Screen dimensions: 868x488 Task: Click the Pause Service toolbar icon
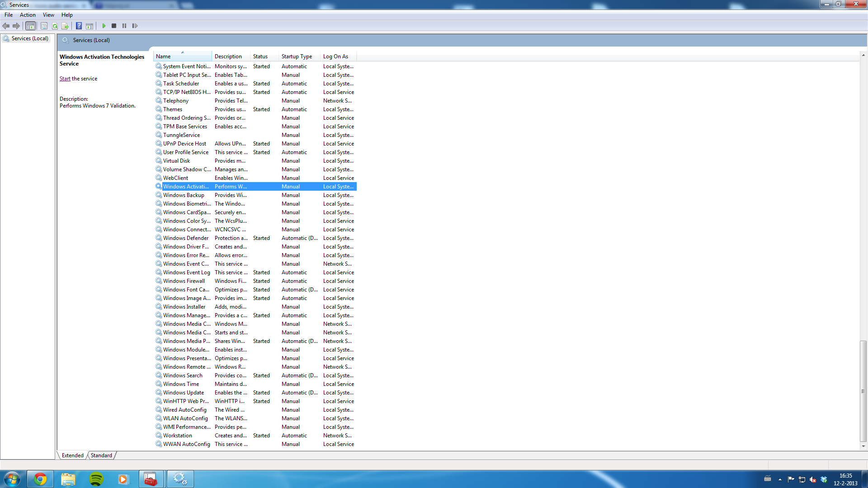(x=124, y=26)
